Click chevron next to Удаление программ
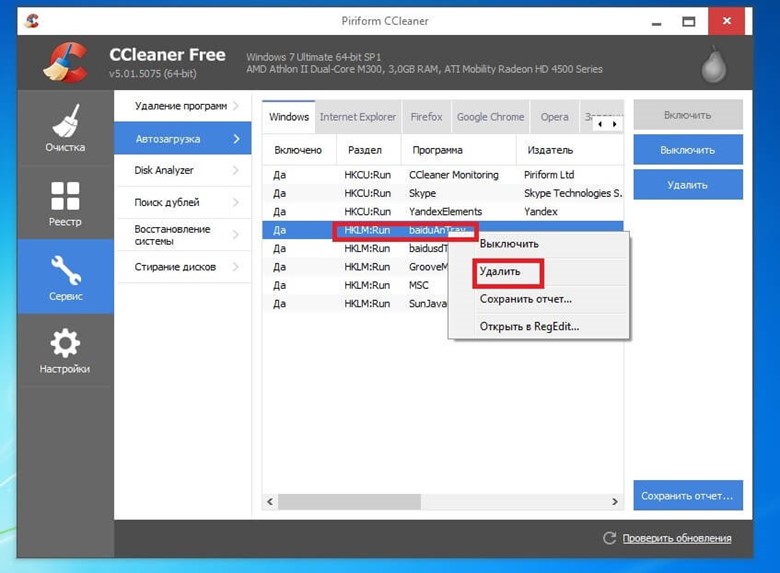Screen dimensions: 780x573 (236, 106)
